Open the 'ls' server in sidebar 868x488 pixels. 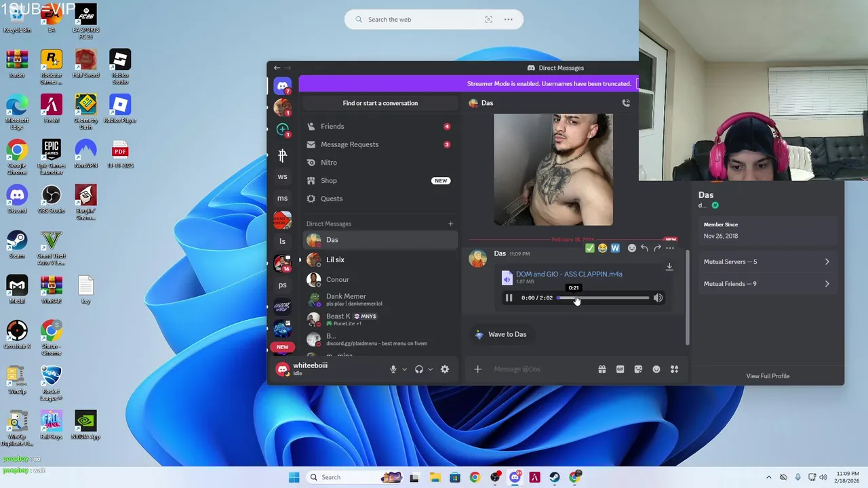coord(283,241)
